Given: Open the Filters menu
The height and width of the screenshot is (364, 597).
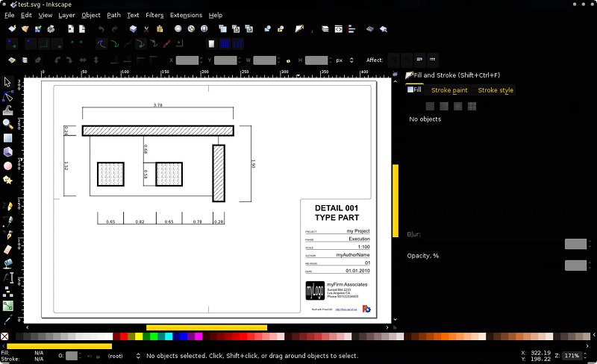Looking at the screenshot, I should point(154,15).
